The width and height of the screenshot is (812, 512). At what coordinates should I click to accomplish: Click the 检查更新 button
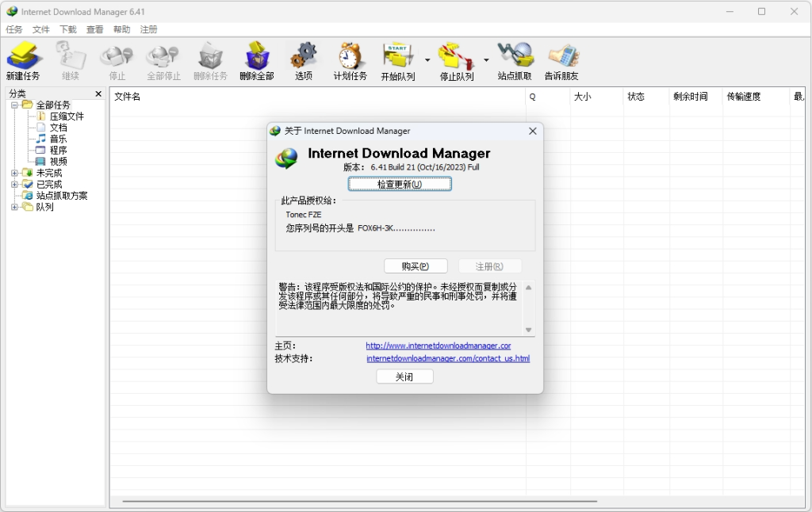[x=400, y=183]
